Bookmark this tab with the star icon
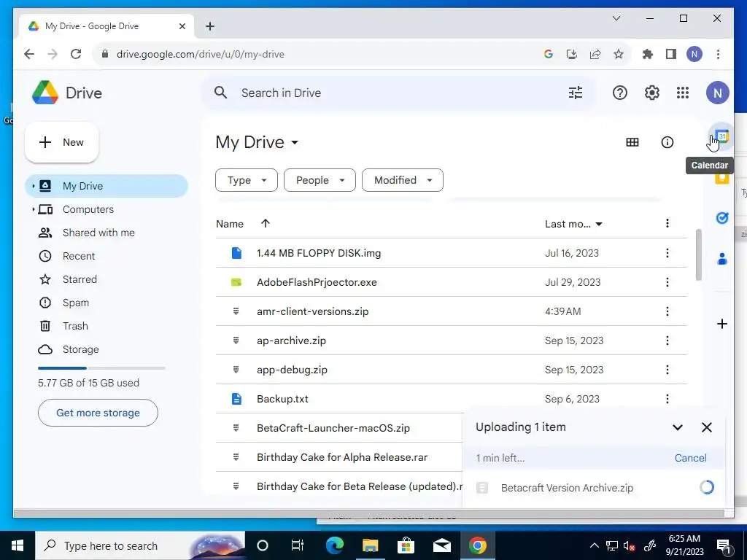Viewport: 747px width, 560px height. pyautogui.click(x=619, y=54)
